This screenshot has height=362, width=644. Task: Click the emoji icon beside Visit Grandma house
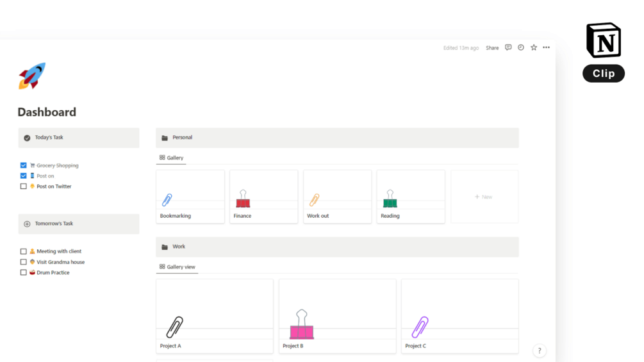point(33,262)
